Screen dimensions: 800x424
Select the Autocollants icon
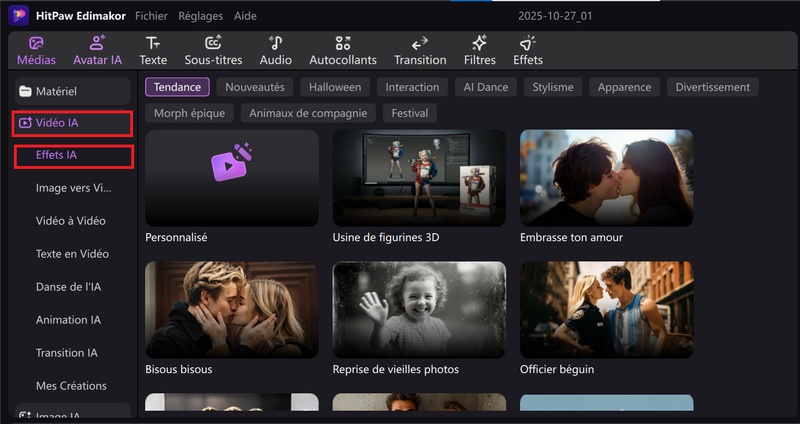coord(343,43)
